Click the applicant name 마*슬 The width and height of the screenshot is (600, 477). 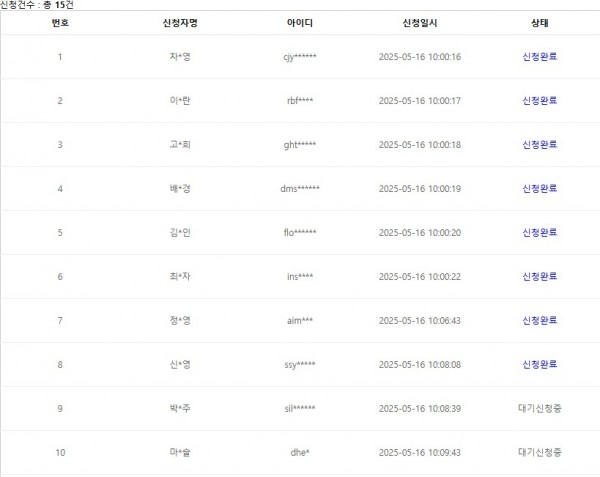coord(180,453)
